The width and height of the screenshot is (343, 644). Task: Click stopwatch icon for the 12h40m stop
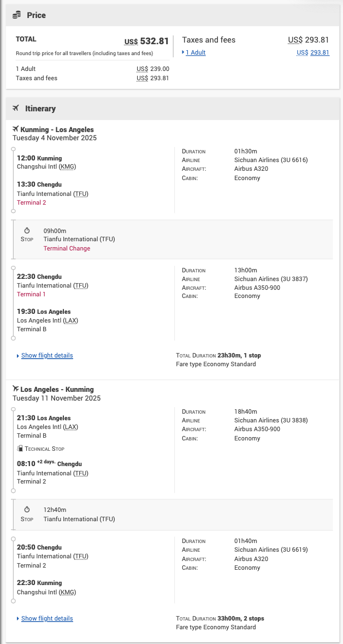pyautogui.click(x=27, y=510)
